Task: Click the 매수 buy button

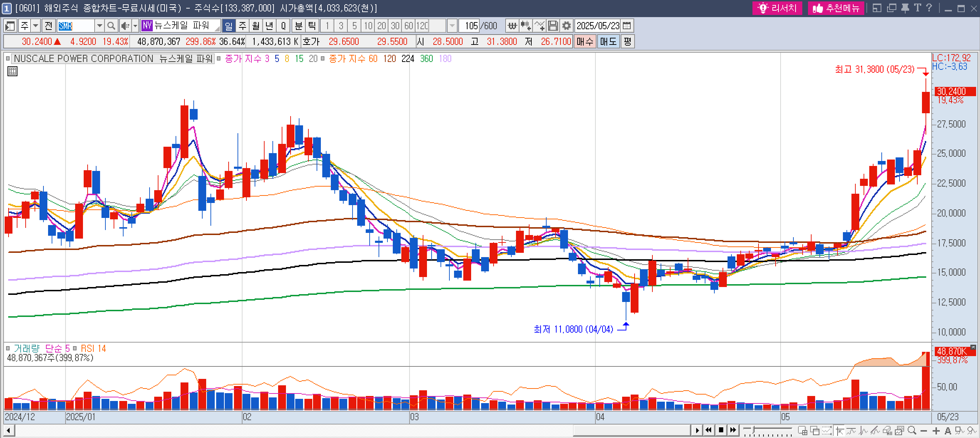Action: click(585, 41)
